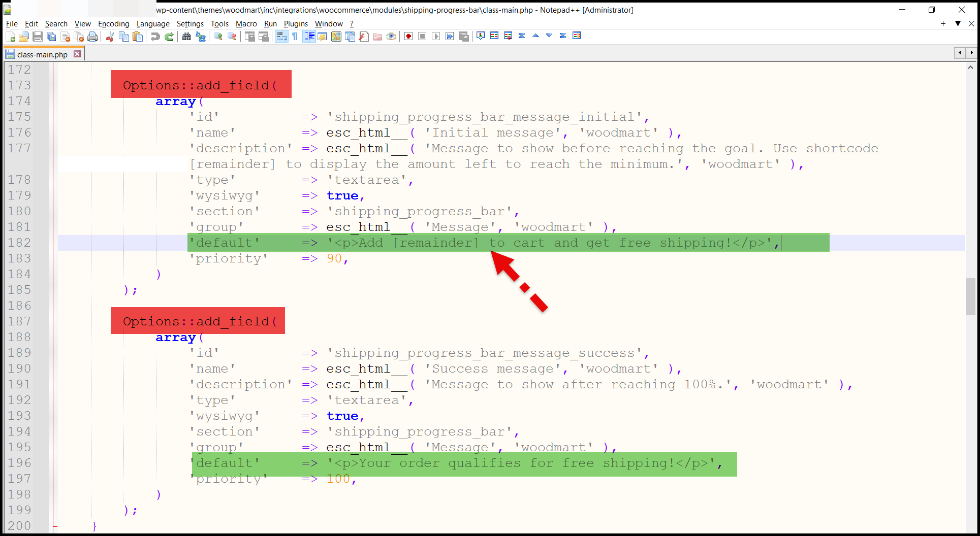Toggle Show All Characters pilcrow button

295,37
